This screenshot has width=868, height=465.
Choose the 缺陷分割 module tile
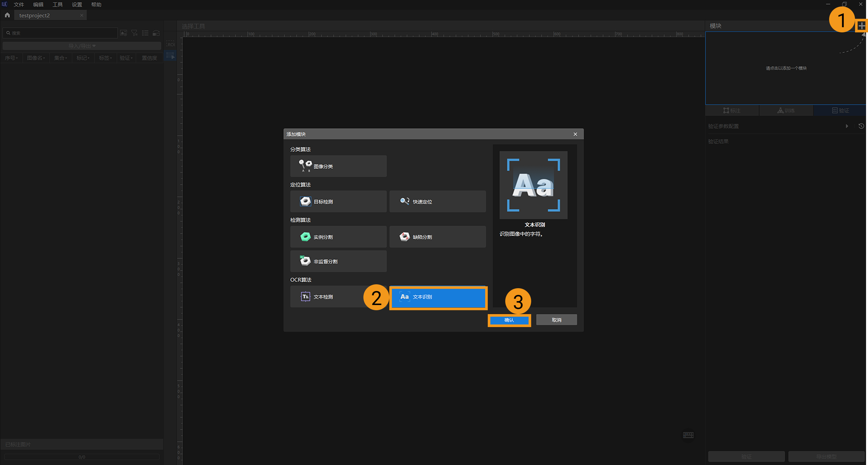pos(437,237)
